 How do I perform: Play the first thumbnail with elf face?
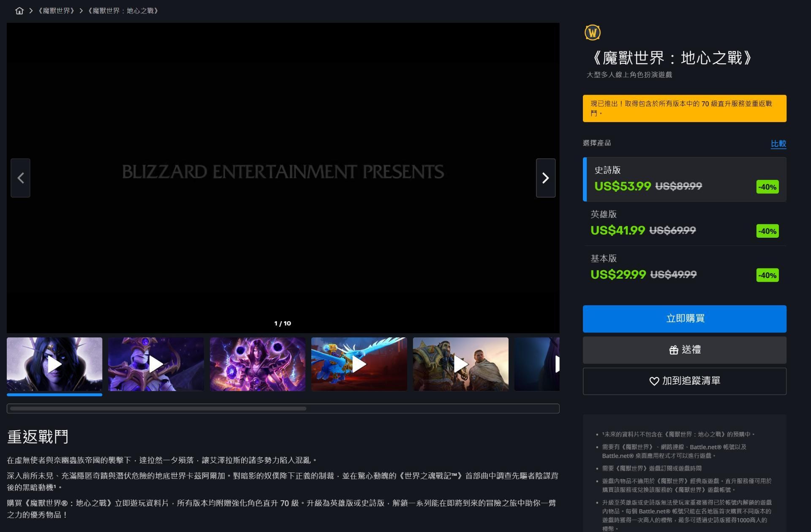(x=54, y=364)
